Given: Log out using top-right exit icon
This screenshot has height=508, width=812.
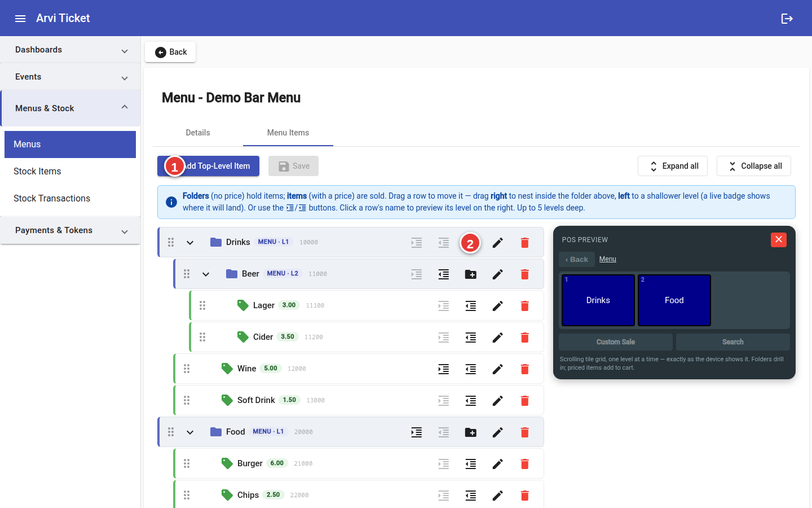Looking at the screenshot, I should click(787, 19).
